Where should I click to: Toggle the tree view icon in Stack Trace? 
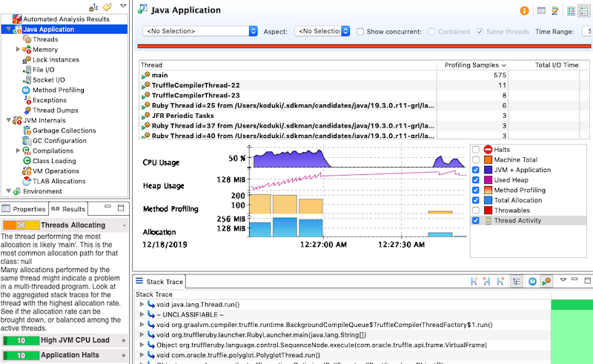click(x=517, y=281)
